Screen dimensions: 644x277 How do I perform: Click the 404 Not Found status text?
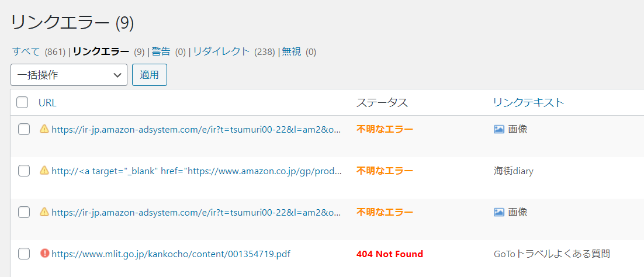click(x=390, y=254)
